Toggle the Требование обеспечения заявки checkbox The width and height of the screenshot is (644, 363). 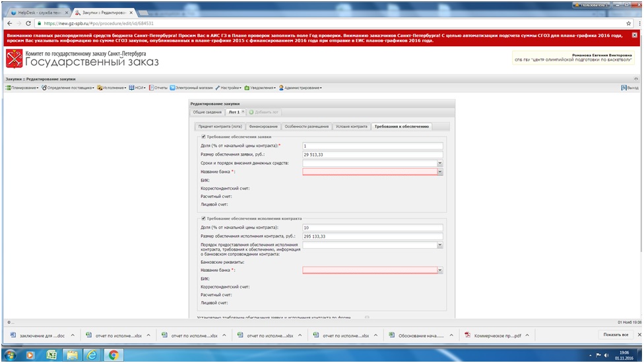pyautogui.click(x=203, y=137)
